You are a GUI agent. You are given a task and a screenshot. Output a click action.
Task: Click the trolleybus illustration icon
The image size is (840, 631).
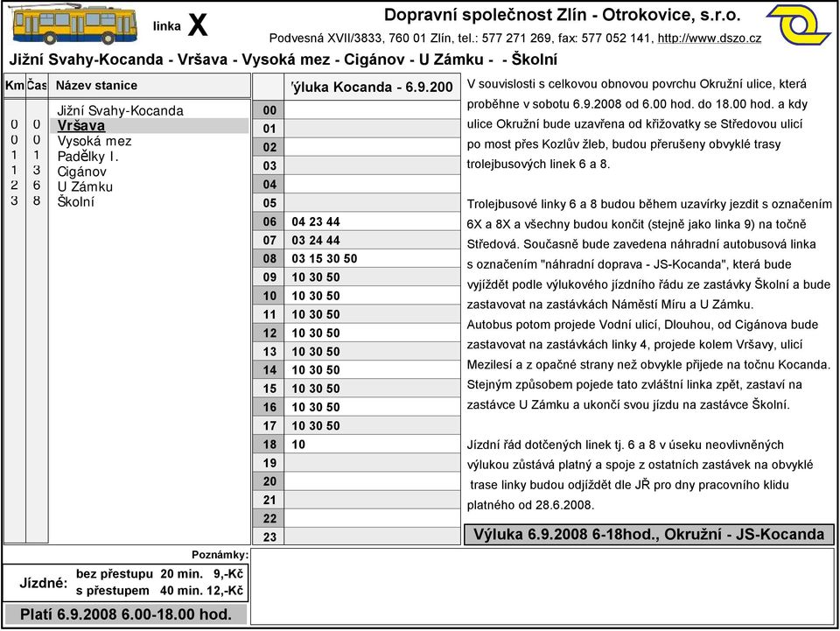73,25
